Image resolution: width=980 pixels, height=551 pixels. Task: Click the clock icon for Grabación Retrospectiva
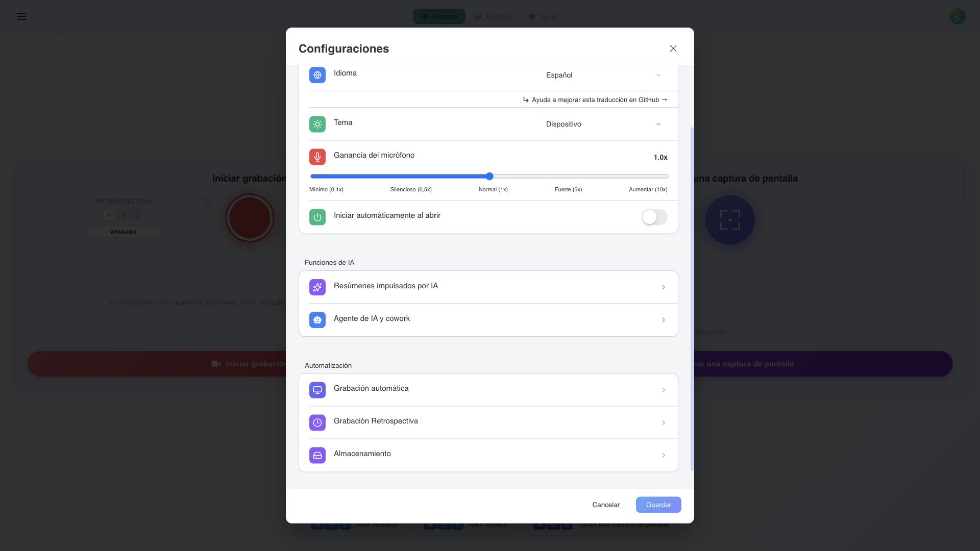(317, 422)
